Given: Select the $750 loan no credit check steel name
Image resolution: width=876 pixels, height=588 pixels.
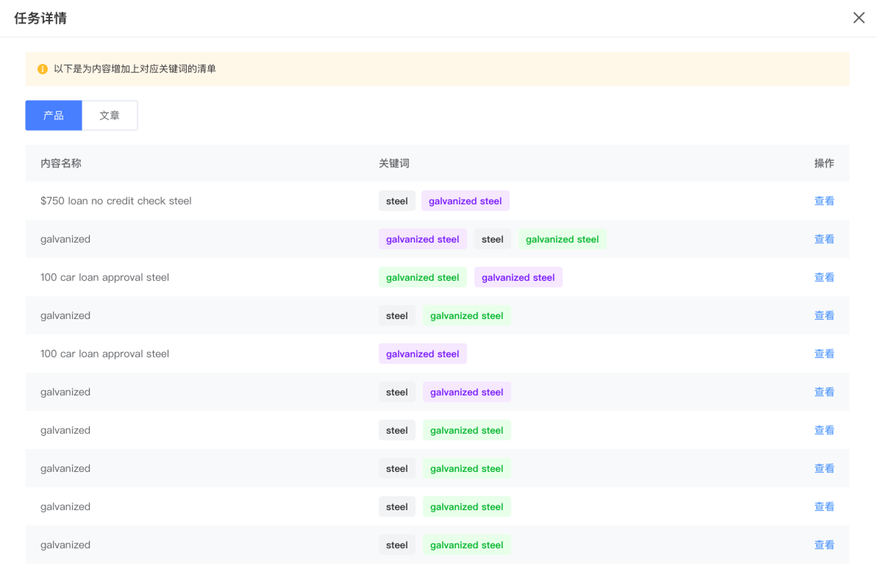Looking at the screenshot, I should pos(116,201).
